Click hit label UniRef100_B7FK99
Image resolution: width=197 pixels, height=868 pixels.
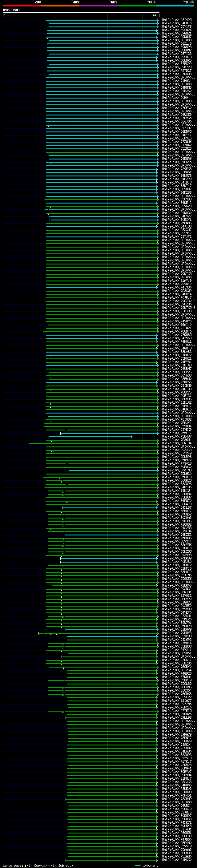click(x=177, y=64)
